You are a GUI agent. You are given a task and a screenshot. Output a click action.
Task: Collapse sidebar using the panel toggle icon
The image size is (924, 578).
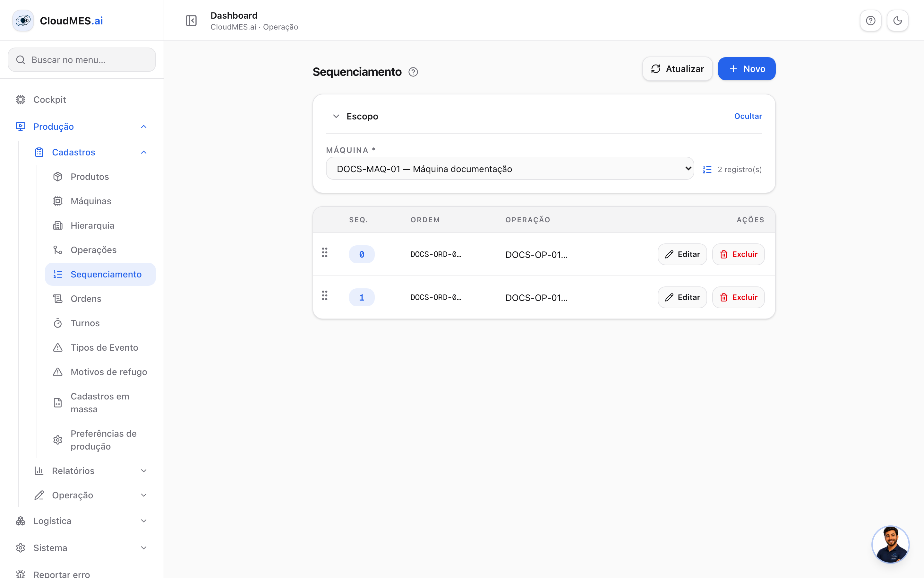[191, 21]
